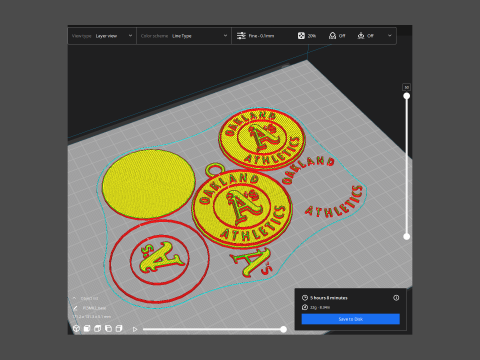Open the Color scheme dropdown
480x360 pixels.
coord(184,36)
